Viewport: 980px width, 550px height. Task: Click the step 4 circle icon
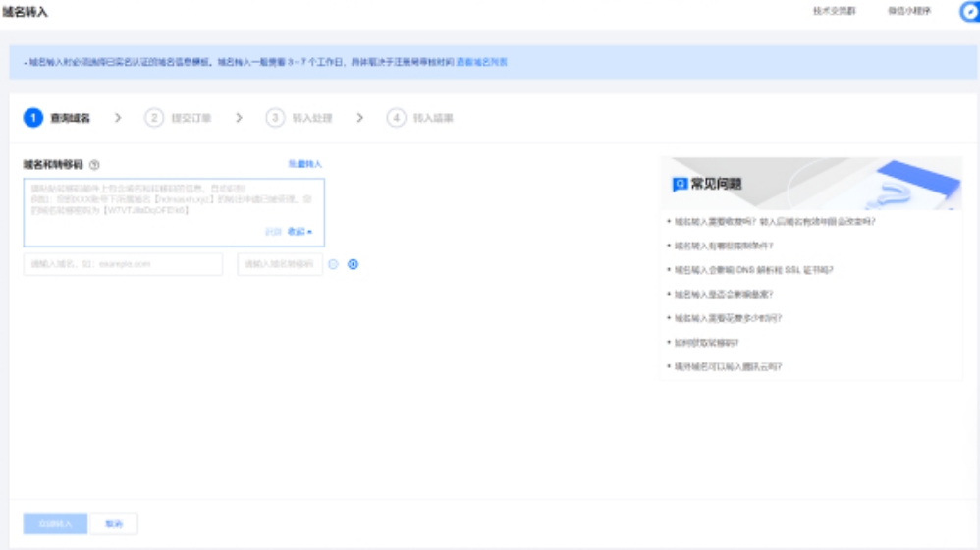click(x=396, y=118)
